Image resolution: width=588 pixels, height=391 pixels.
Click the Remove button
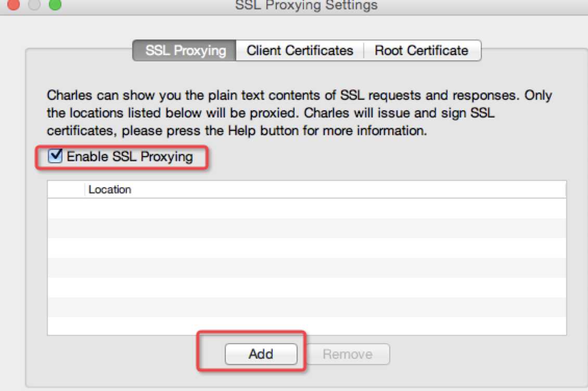(348, 354)
